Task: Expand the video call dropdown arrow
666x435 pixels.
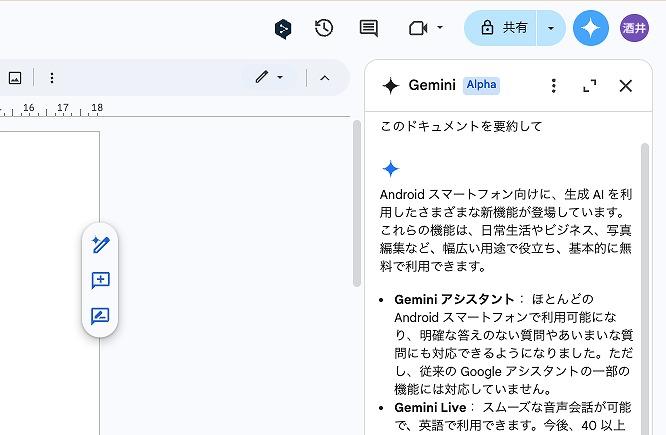Action: 440,28
